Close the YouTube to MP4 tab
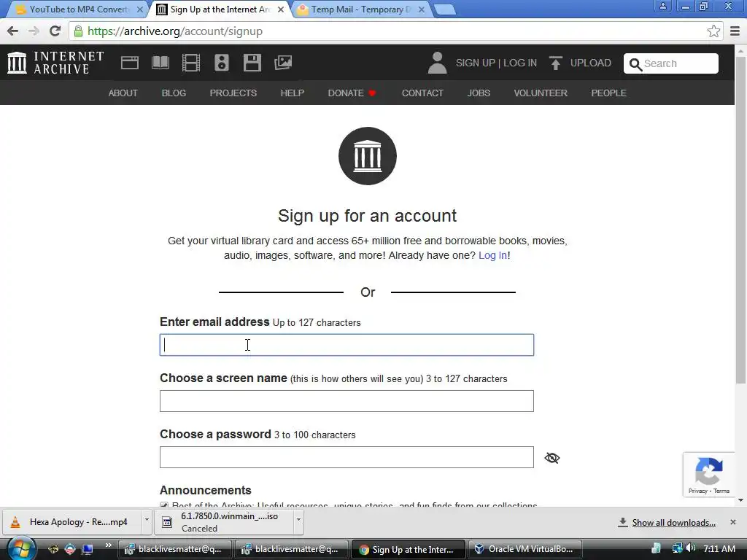 tap(140, 9)
